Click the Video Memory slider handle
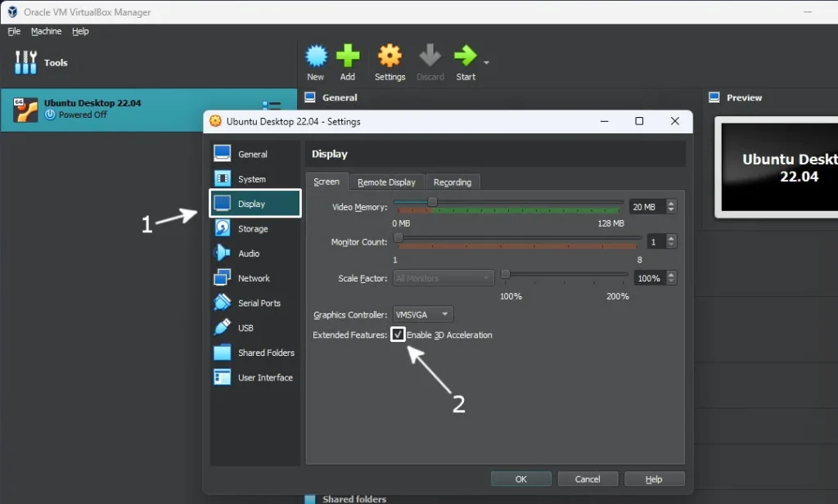 pyautogui.click(x=432, y=202)
